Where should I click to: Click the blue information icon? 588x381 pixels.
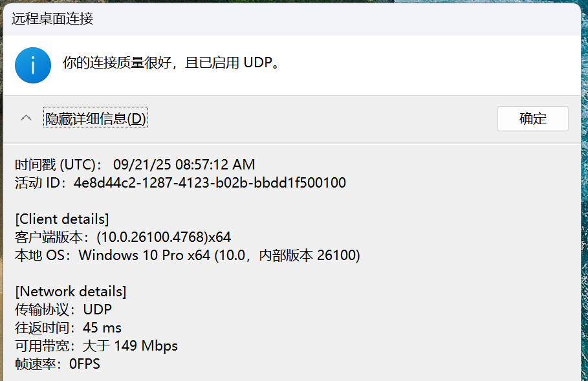pos(33,65)
